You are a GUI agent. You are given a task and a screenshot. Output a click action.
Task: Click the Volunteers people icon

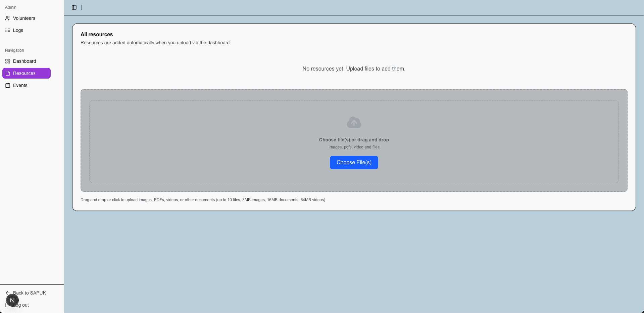pyautogui.click(x=8, y=18)
